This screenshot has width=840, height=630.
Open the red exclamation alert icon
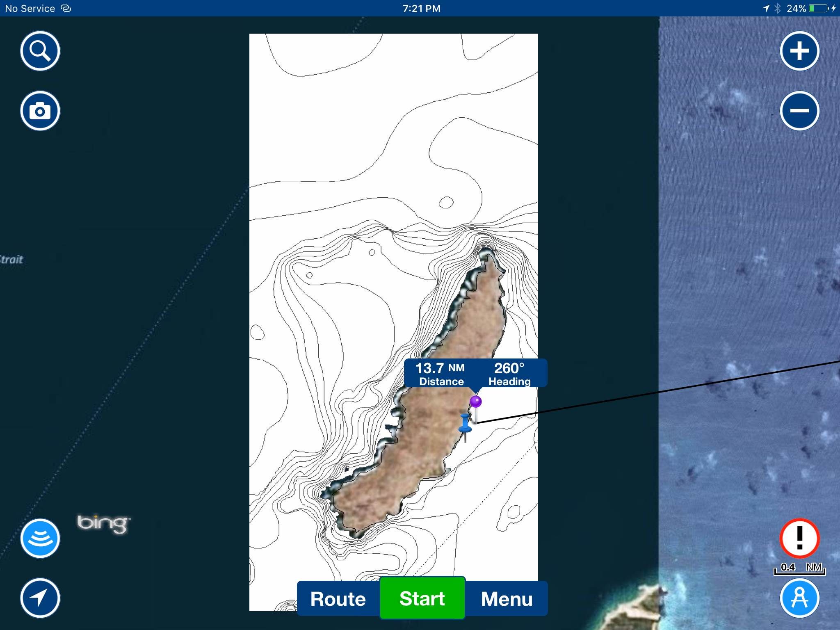(x=799, y=538)
